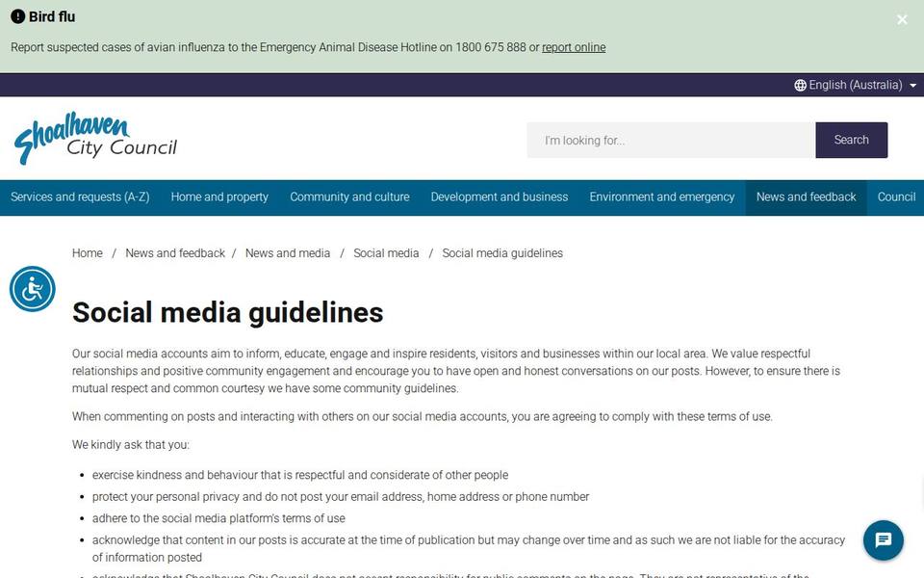The height and width of the screenshot is (578, 924).
Task: Open Environment and emergency menu
Action: [x=662, y=197]
